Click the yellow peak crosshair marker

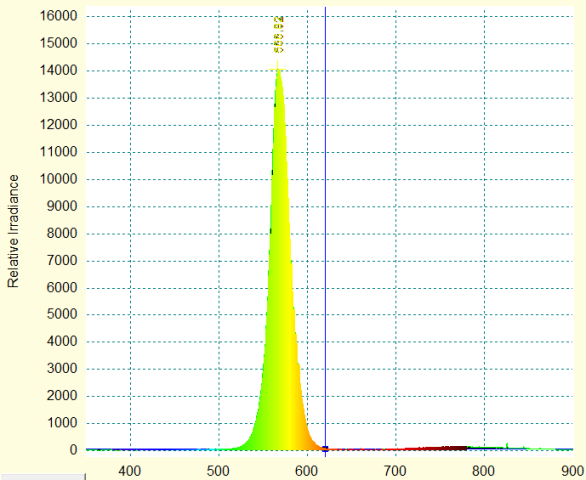277,69
